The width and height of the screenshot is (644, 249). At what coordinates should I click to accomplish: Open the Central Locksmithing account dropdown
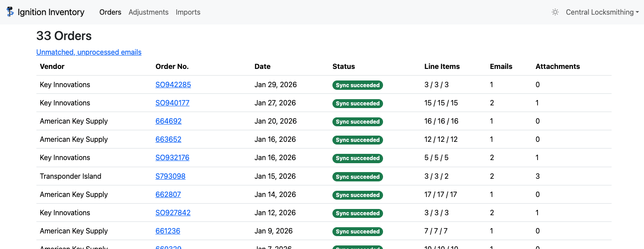tap(602, 12)
